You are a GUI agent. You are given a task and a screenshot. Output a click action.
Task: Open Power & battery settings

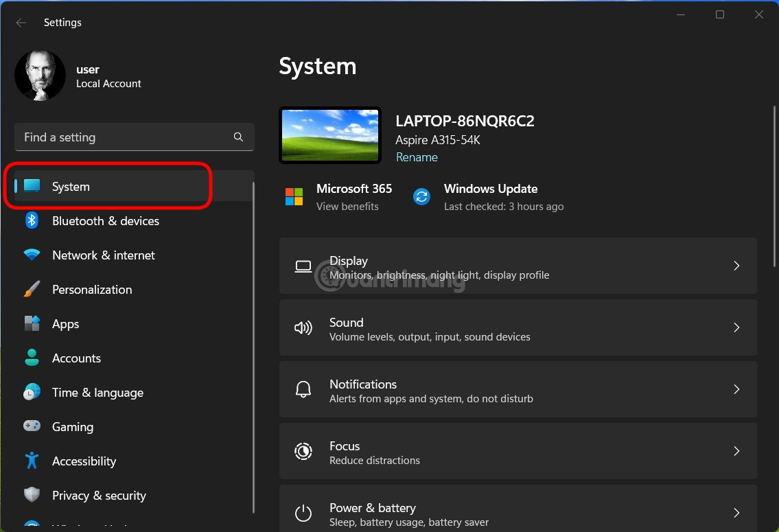pos(518,512)
